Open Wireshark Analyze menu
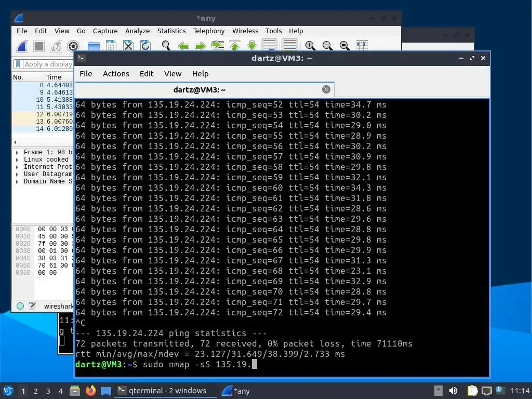 [x=137, y=31]
